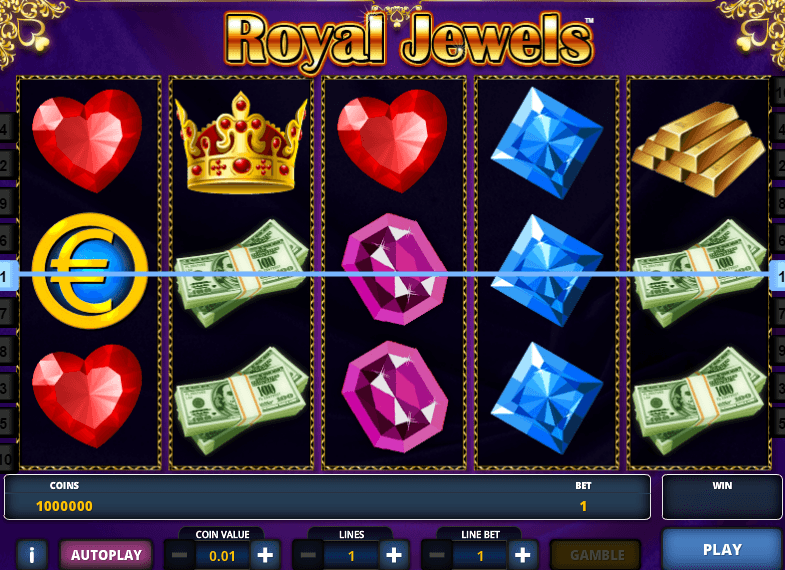Screen dimensions: 785x570
Task: Open the game info with the i button
Action: coord(32,554)
